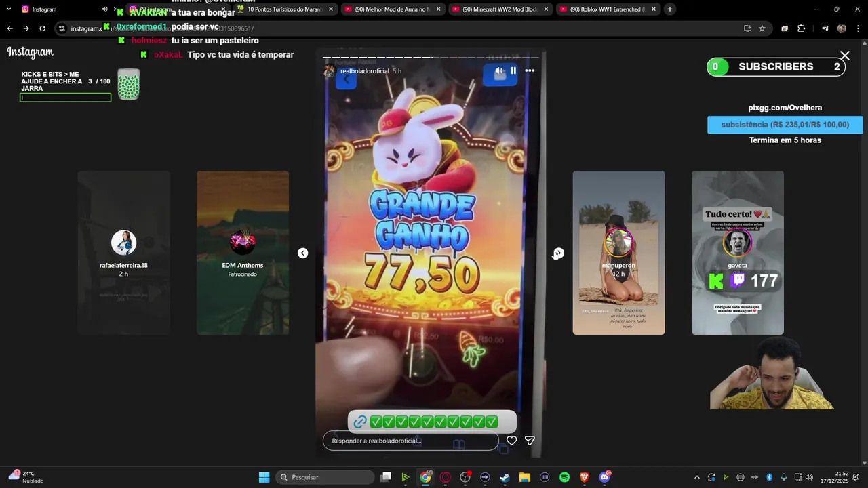Go back in browser history
Screen dimensions: 868x488
[9, 28]
